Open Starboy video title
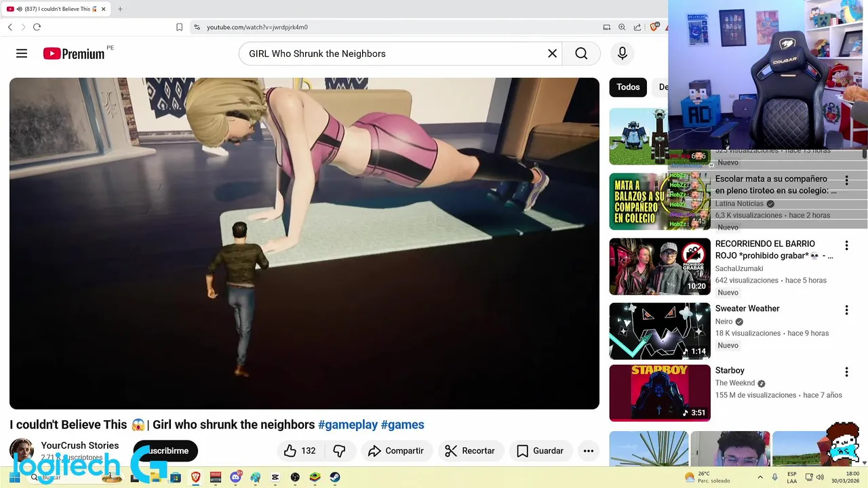 click(x=730, y=370)
